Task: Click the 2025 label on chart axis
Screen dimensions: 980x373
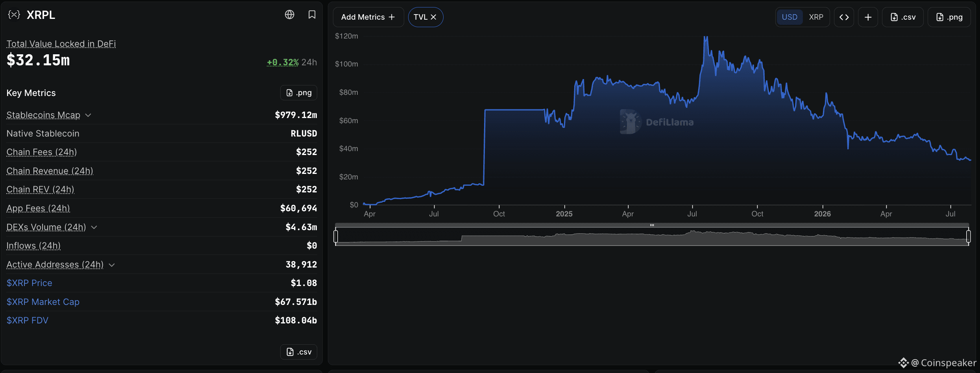Action: coord(564,214)
